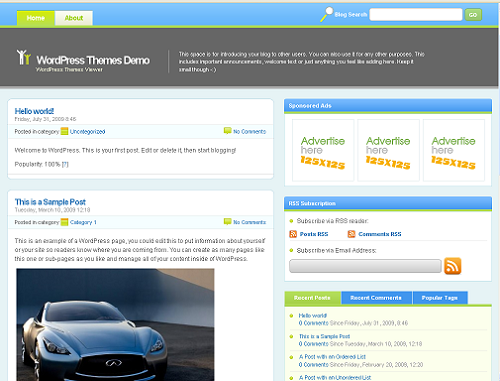Click the Posts RSS feed icon
This screenshot has width=500, height=381.
[293, 234]
